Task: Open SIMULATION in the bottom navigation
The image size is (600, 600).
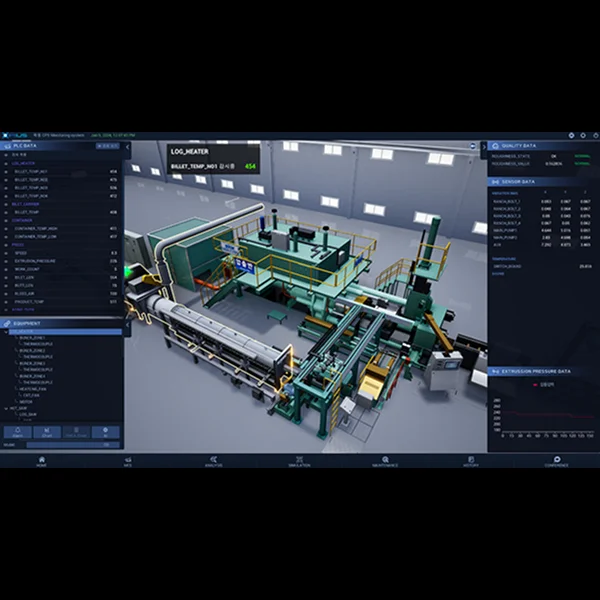Action: 299,461
